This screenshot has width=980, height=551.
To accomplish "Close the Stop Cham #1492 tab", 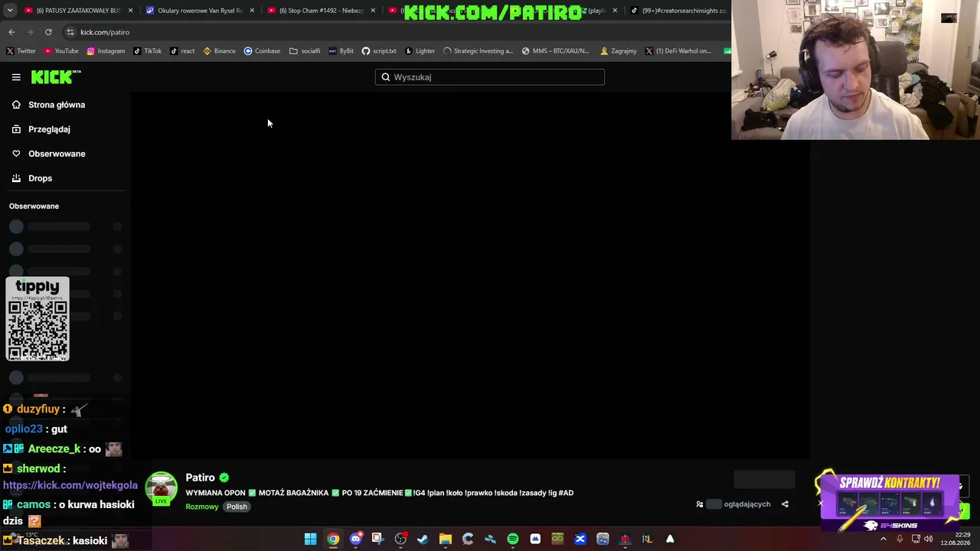I will coord(373,11).
